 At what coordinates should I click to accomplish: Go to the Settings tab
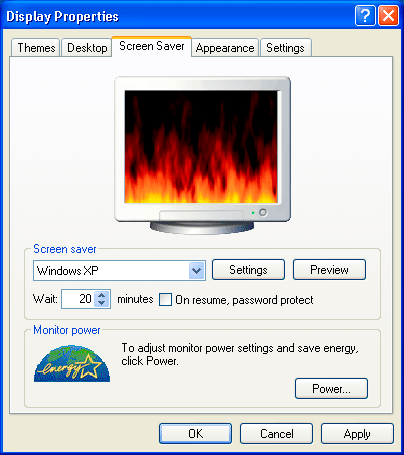(x=285, y=48)
